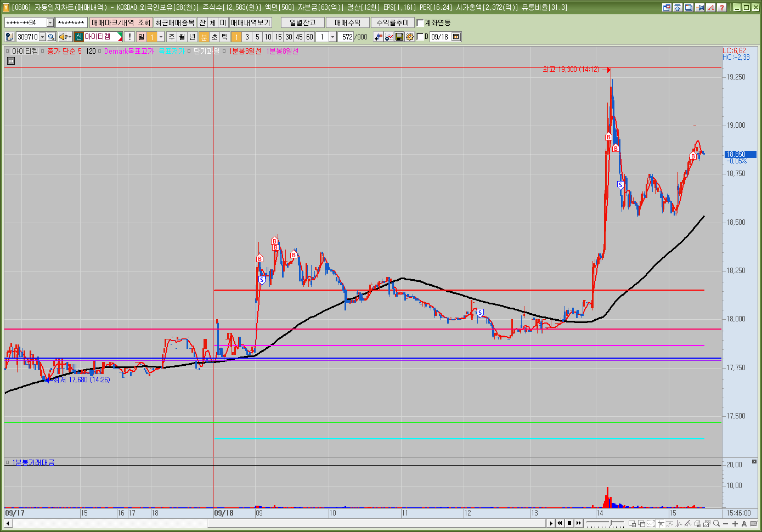762x532 pixels.
Task: Click the letter A text tool at bottom right
Action: (744, 524)
